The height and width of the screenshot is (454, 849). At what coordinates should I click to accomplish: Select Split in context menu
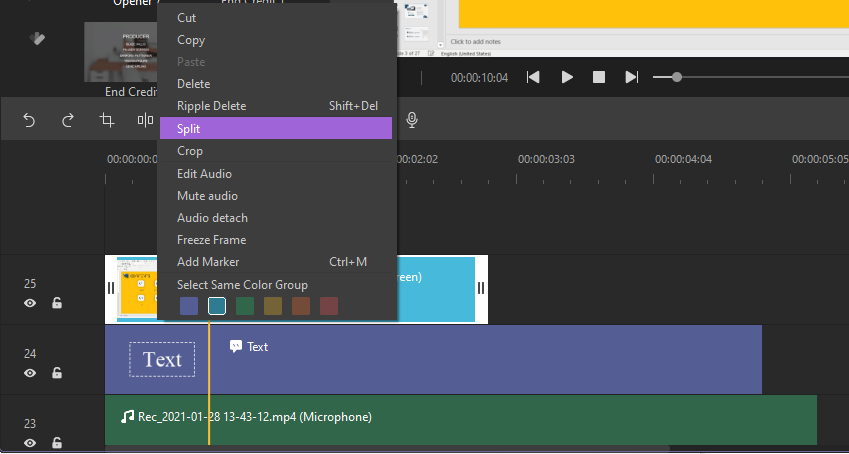tap(276, 128)
